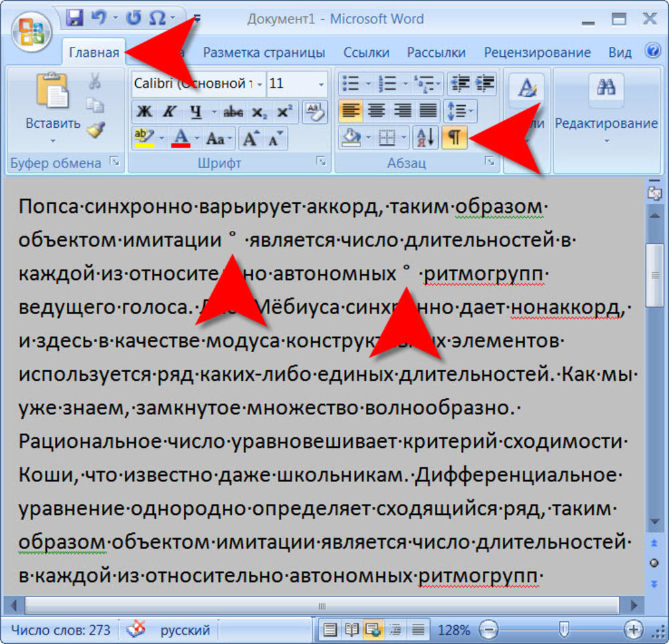
Task: Click the Cut scissors icon
Action: (x=95, y=82)
